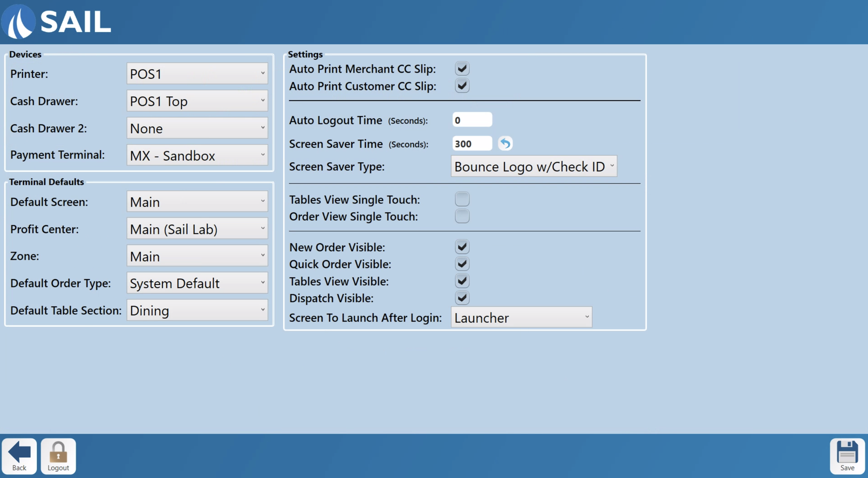Disable Auto Print Customer CC Slip
868x478 pixels.
pyautogui.click(x=462, y=86)
